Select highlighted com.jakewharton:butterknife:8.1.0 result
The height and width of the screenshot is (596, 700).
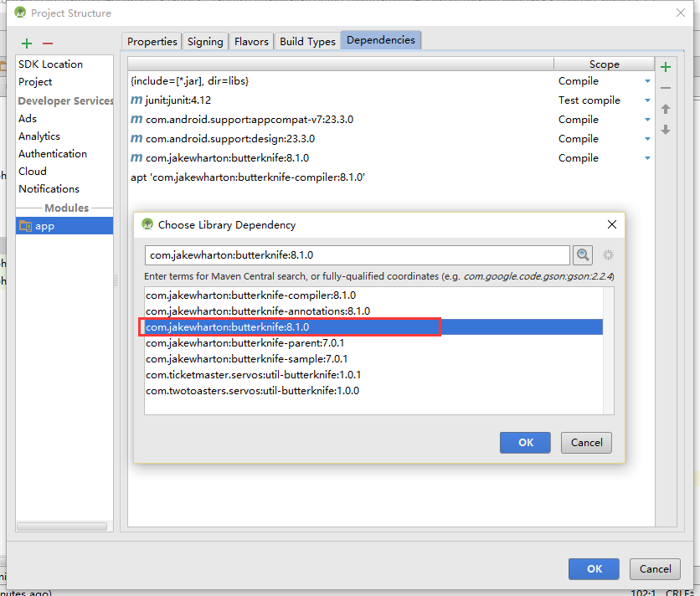[x=373, y=326]
